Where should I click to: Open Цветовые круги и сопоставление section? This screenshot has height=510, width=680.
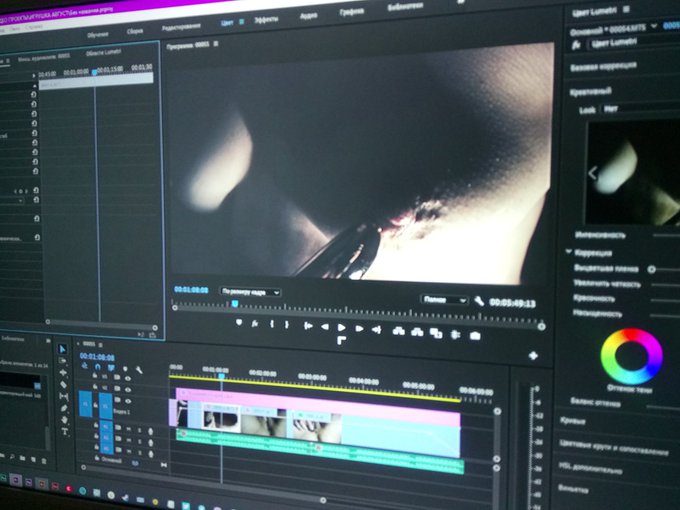point(614,448)
